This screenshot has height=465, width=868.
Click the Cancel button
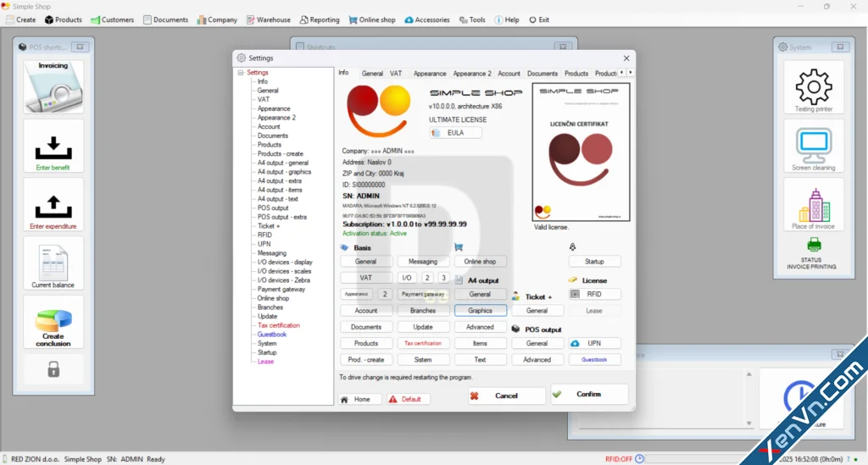pyautogui.click(x=507, y=396)
